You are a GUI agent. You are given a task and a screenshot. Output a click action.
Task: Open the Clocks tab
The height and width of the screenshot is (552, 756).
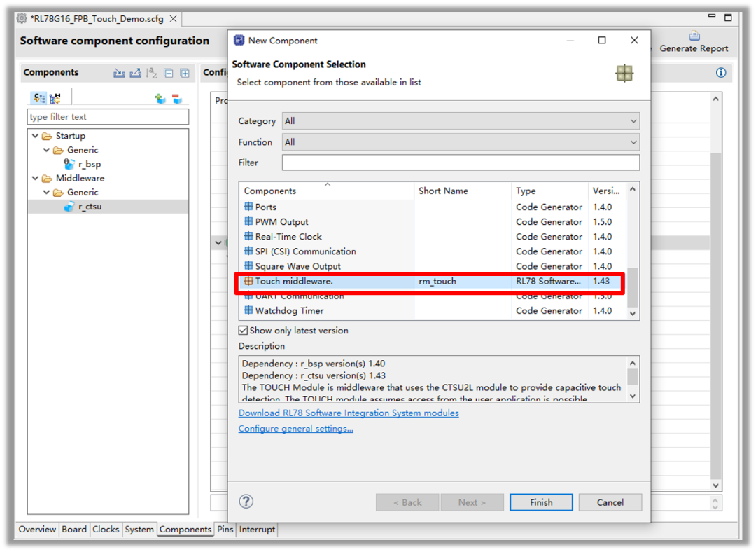click(106, 530)
